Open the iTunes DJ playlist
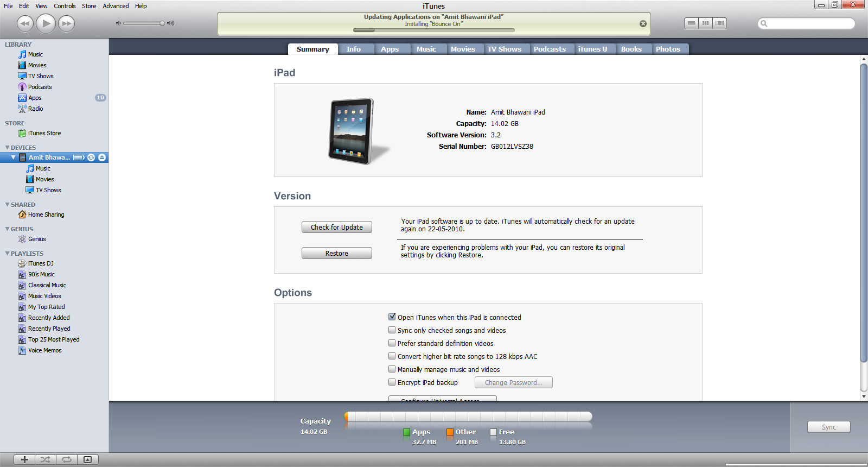 [41, 263]
